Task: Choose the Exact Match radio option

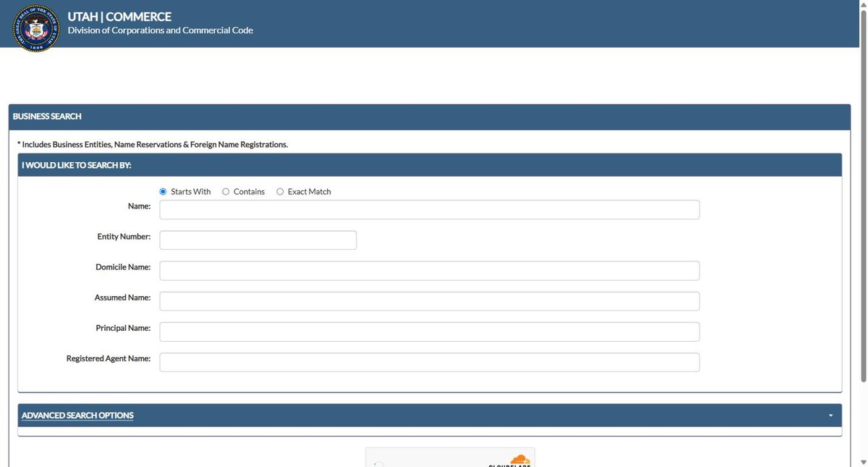Action: coord(280,192)
